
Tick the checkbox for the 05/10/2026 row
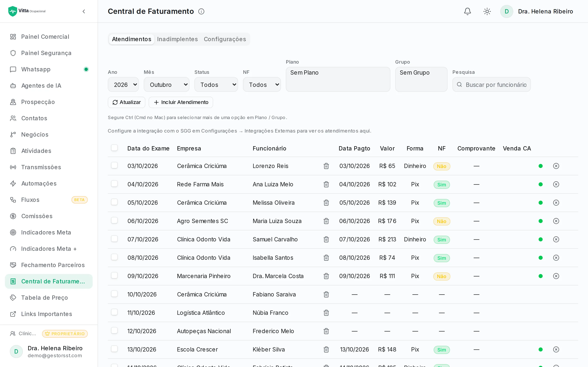coord(114,202)
